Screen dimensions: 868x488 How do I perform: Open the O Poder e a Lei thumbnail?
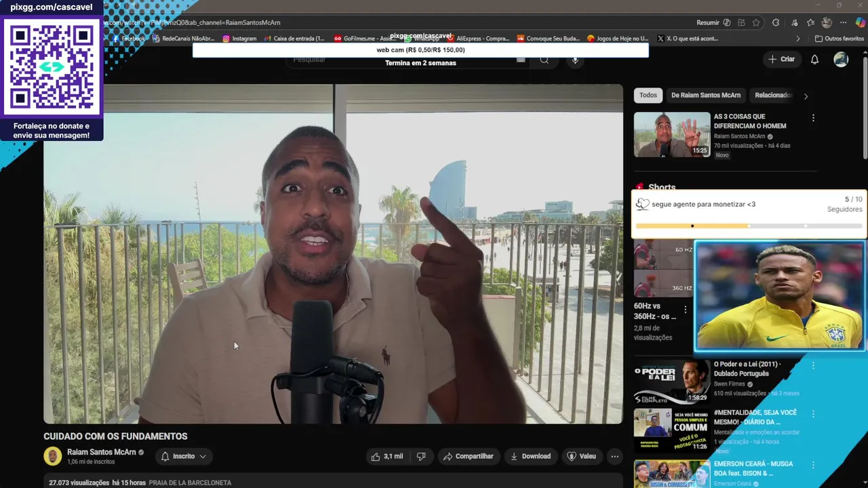coord(672,382)
